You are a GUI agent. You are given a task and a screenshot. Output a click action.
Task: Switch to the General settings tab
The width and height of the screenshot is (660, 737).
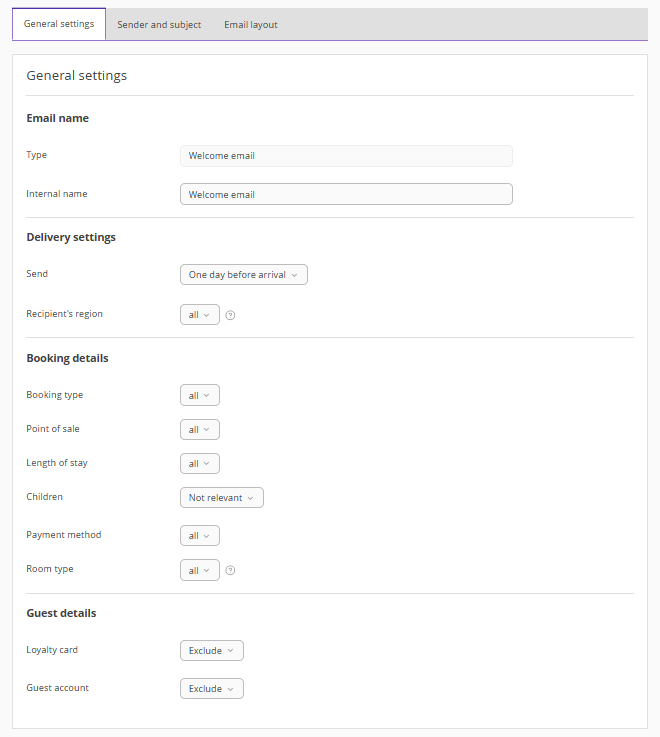pos(59,24)
